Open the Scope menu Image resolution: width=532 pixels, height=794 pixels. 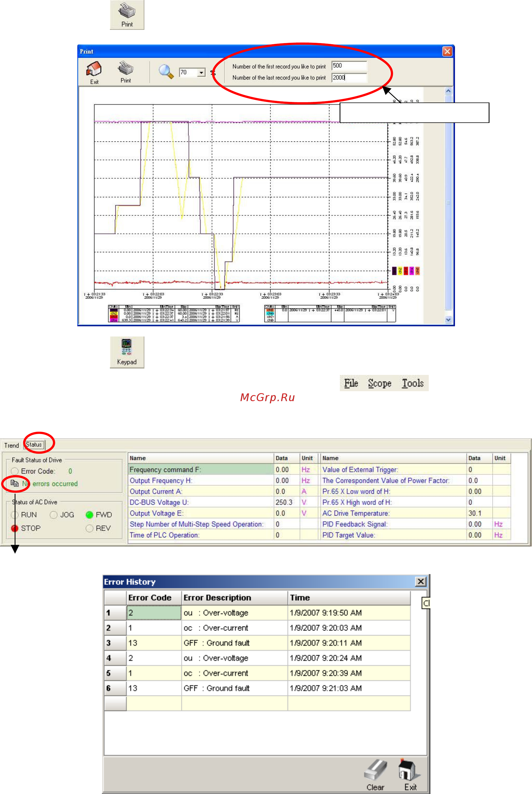(x=380, y=383)
